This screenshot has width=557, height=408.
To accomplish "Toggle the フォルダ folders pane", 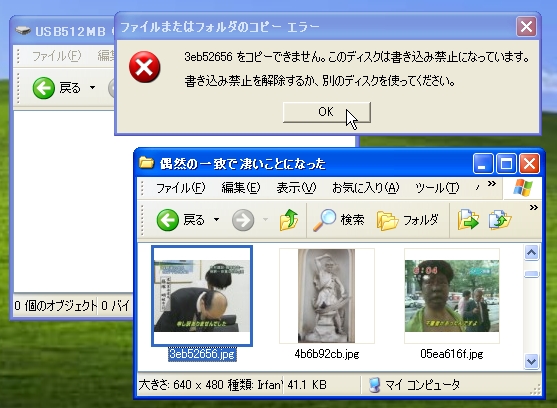I will (407, 221).
